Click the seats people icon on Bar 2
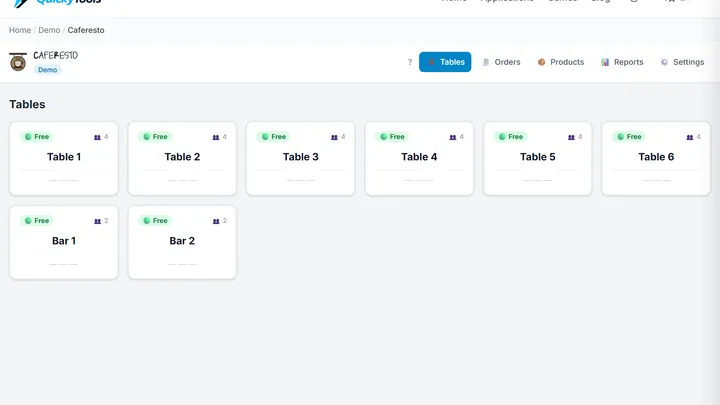The image size is (720, 405). [216, 221]
